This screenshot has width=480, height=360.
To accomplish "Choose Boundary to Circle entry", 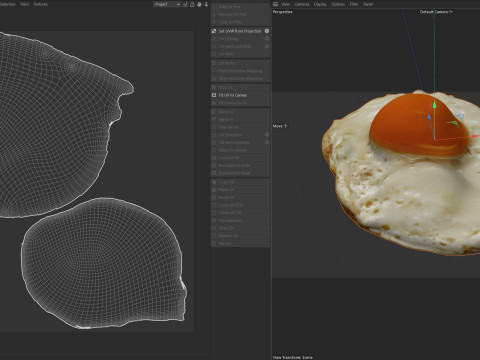I will (x=240, y=165).
